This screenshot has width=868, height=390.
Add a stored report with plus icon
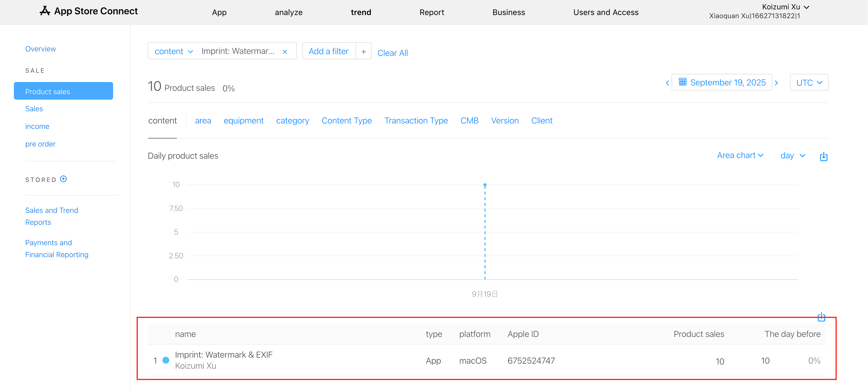[63, 179]
